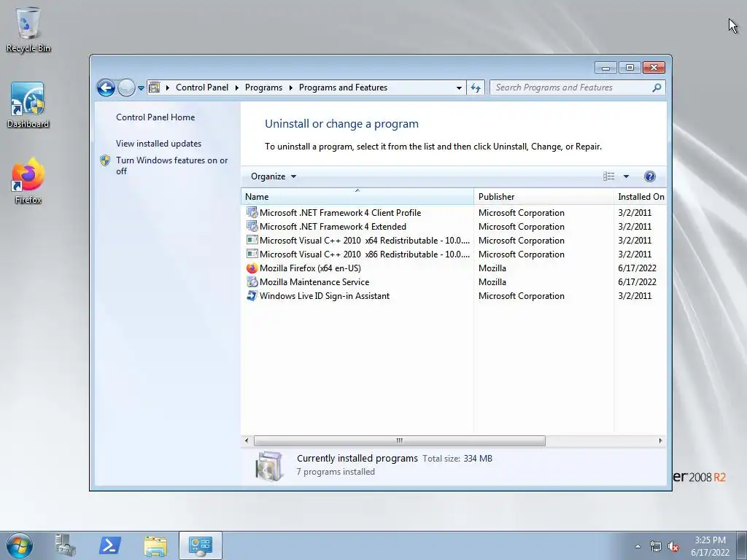
Task: Navigate to Control Panel breadcrumb
Action: [202, 87]
